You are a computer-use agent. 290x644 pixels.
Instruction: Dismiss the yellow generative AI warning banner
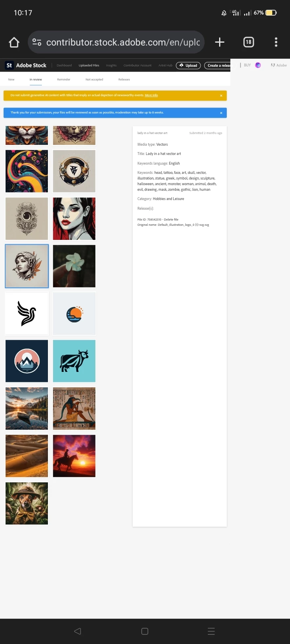pos(221,96)
